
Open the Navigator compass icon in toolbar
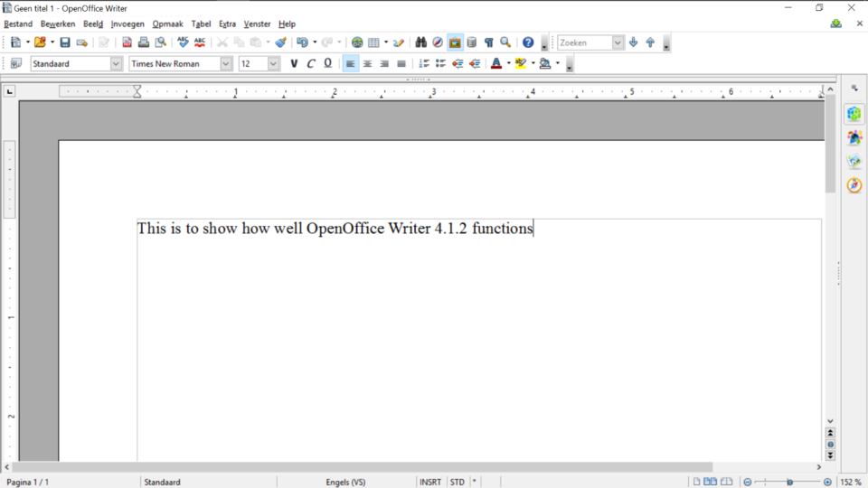click(438, 42)
